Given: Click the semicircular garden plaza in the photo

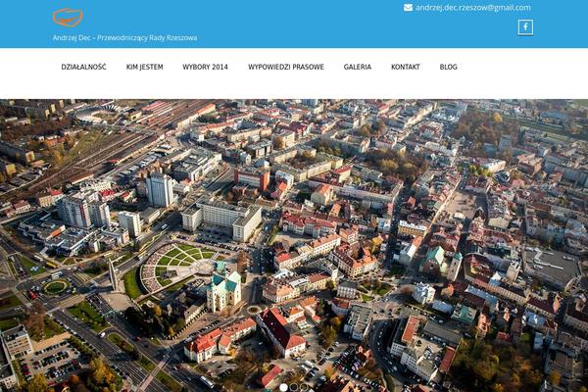Looking at the screenshot, I should point(176,265).
